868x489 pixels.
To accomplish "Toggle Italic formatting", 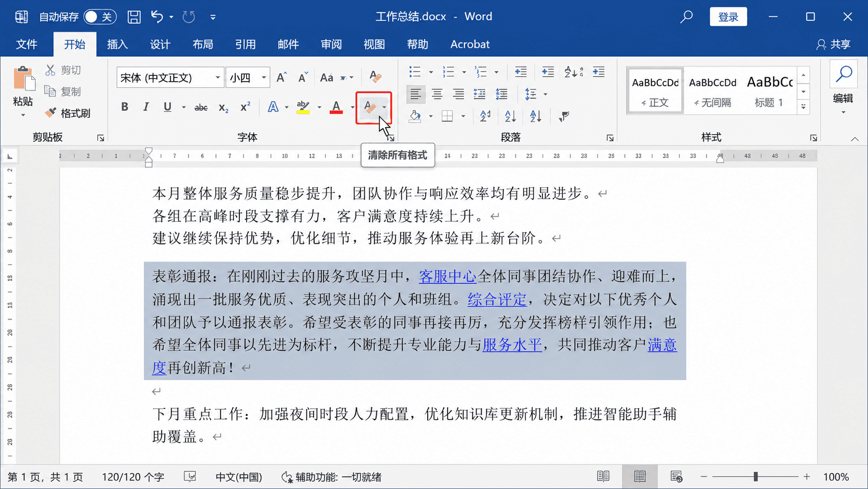I will tap(146, 107).
